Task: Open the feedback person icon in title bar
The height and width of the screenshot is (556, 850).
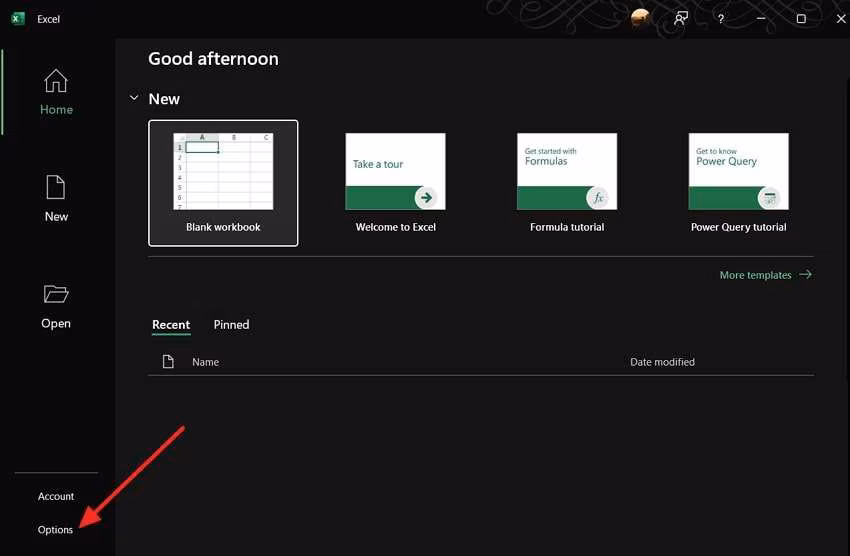Action: coord(681,18)
